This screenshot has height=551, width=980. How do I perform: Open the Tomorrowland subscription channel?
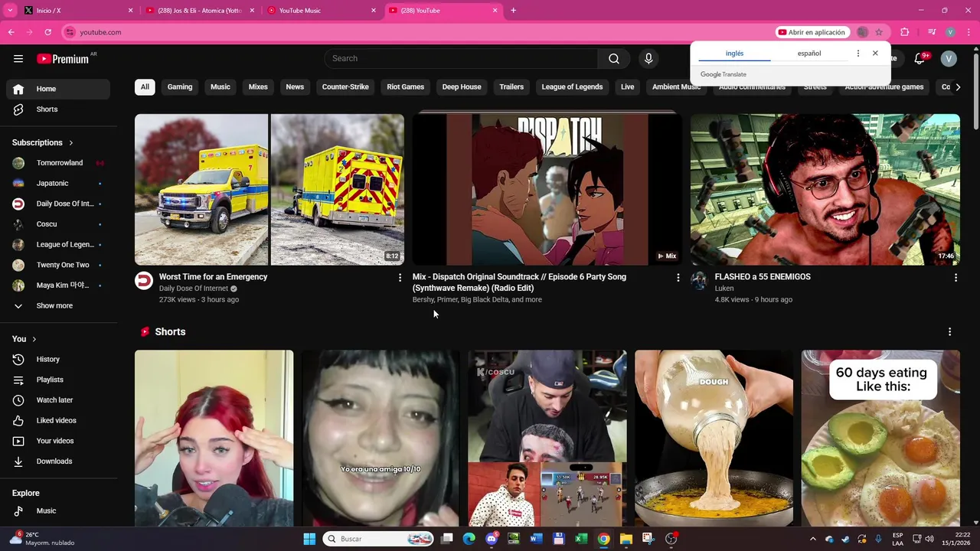(x=58, y=163)
